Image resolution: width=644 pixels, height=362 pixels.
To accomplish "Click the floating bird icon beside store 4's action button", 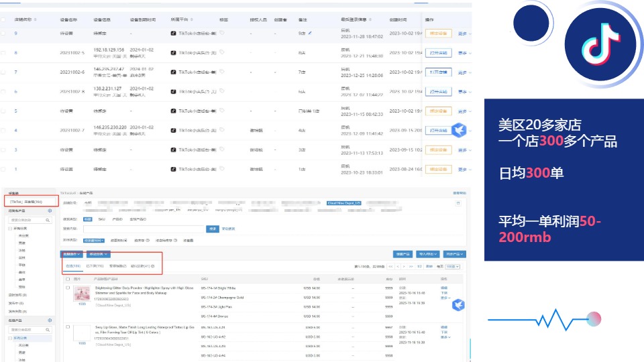I will click(x=459, y=130).
